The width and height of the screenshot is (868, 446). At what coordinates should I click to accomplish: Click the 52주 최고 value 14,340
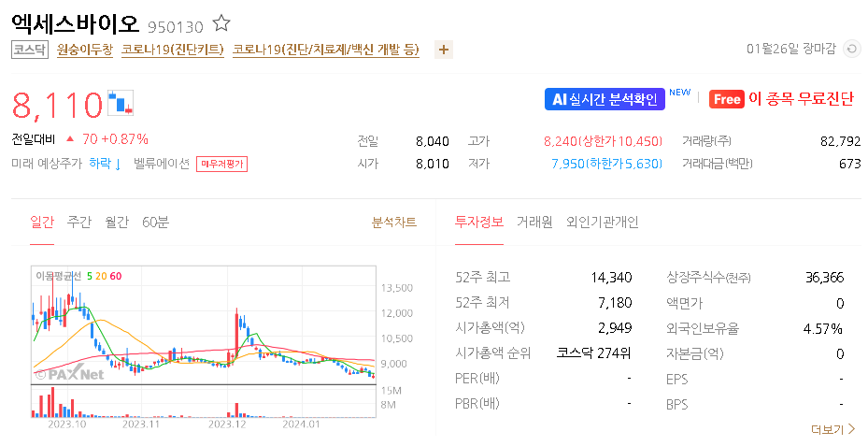click(x=611, y=278)
